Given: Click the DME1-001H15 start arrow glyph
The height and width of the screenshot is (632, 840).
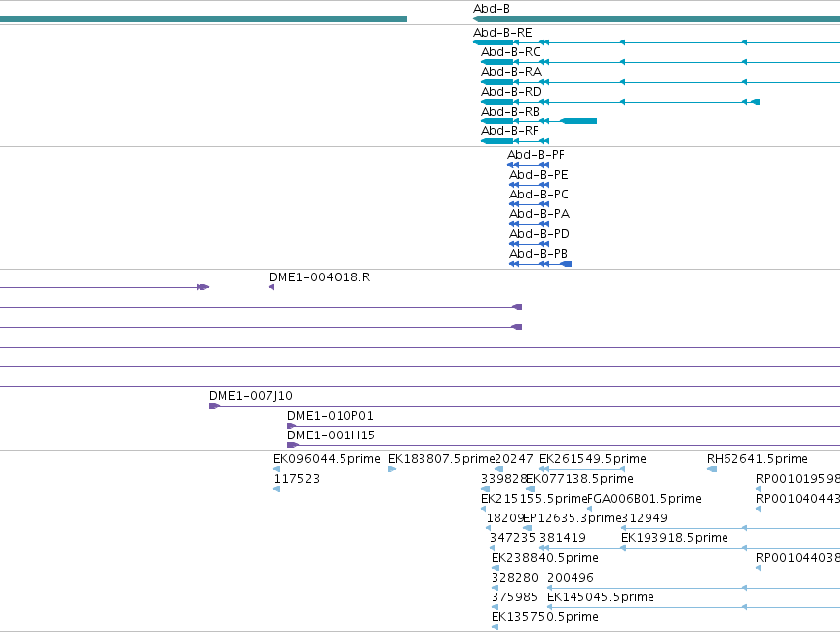Looking at the screenshot, I should click(293, 446).
